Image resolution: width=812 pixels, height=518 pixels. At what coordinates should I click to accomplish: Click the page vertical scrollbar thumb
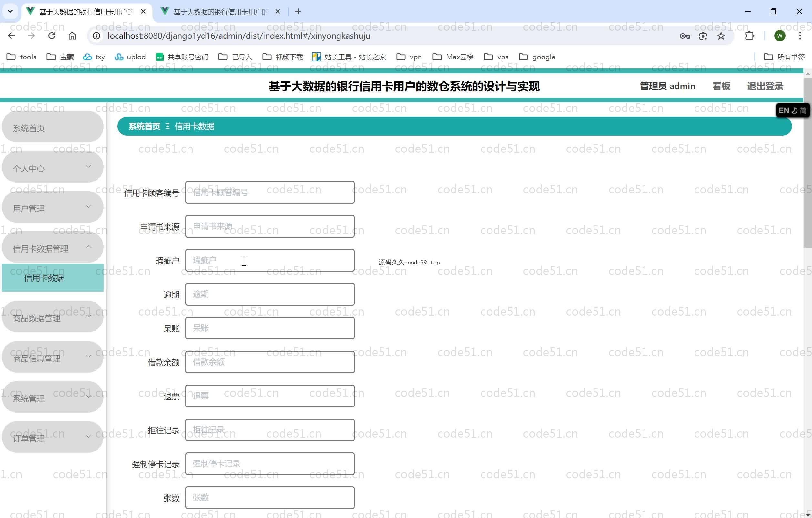807,163
